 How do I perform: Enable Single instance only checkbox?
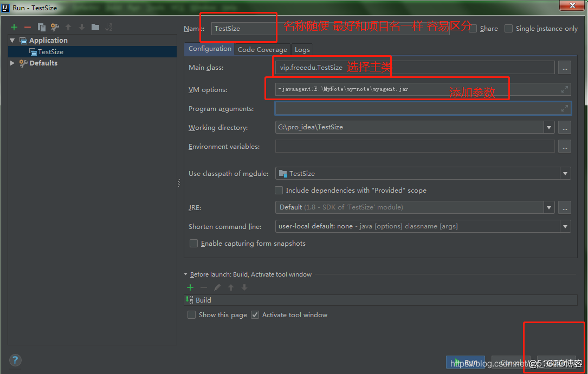pos(508,29)
